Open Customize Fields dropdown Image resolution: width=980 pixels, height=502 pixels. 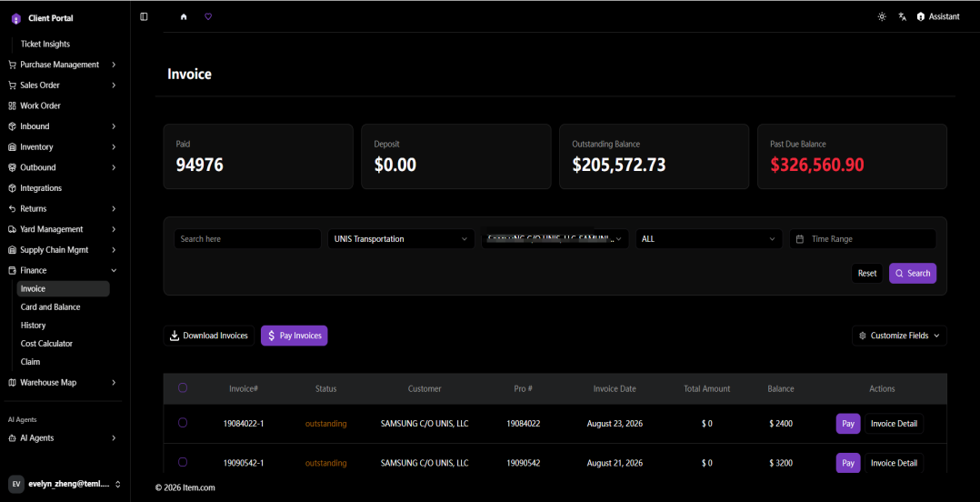pyautogui.click(x=899, y=336)
